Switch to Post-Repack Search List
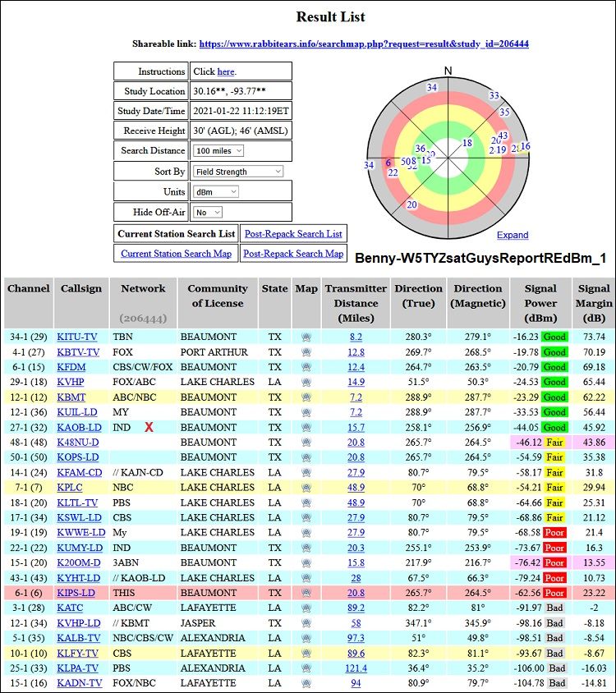Image resolution: width=616 pixels, height=693 pixels. pyautogui.click(x=293, y=234)
